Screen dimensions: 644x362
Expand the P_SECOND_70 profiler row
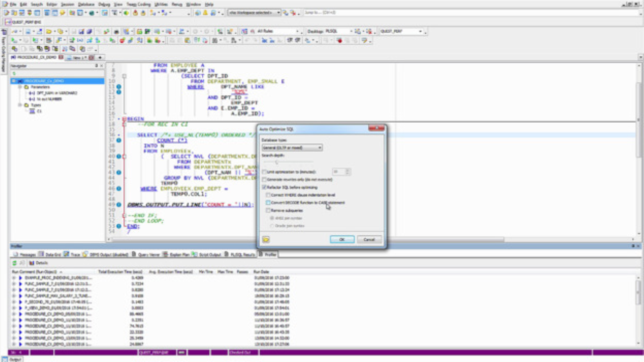(x=15, y=302)
